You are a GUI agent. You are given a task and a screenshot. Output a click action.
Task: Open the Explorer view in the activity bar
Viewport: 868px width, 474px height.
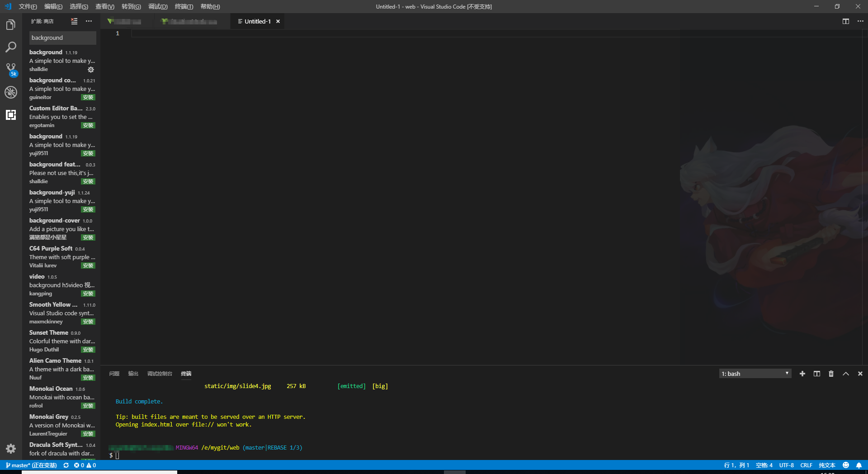tap(11, 24)
